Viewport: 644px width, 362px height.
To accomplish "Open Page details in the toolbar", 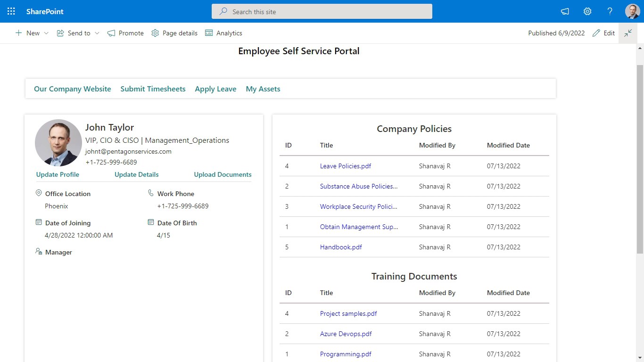I will pyautogui.click(x=174, y=33).
